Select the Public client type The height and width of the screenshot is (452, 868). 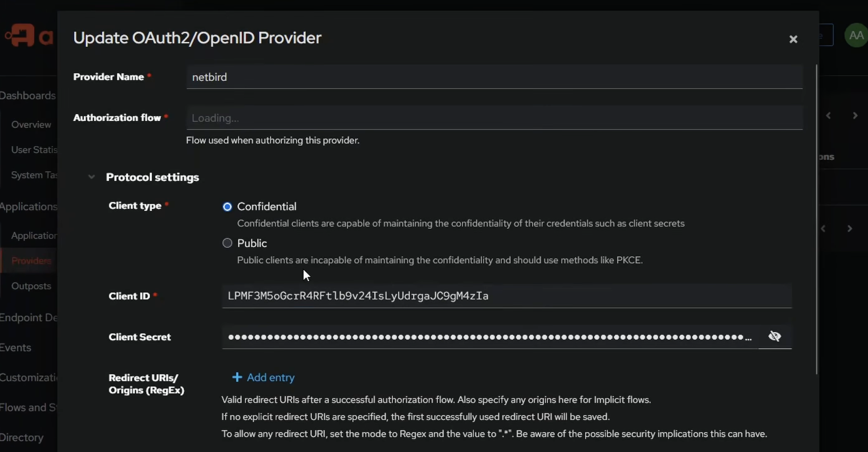[x=227, y=243]
